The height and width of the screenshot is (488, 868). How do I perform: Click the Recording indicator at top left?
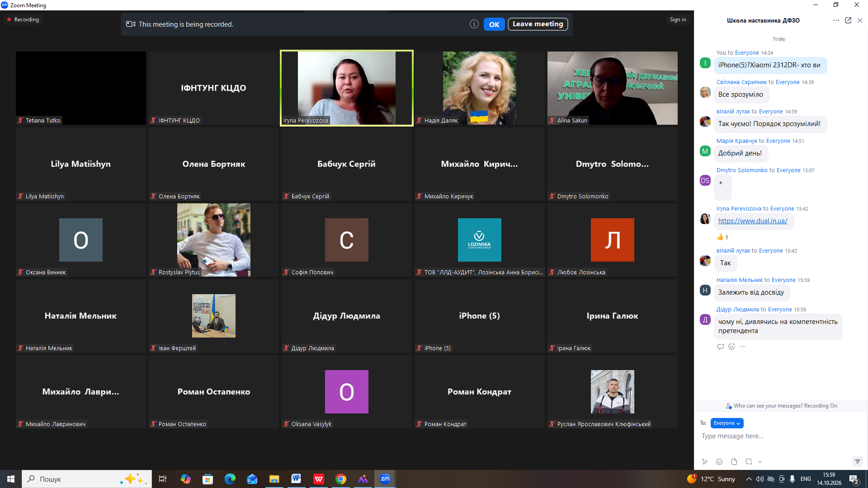tap(23, 19)
